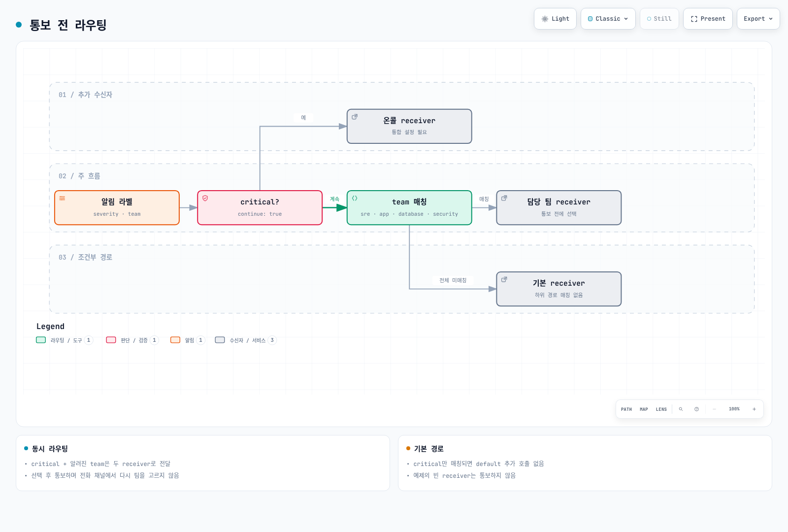Screen dimensions: 788x532
Task: Toggle the Light theme button
Action: 555,19
